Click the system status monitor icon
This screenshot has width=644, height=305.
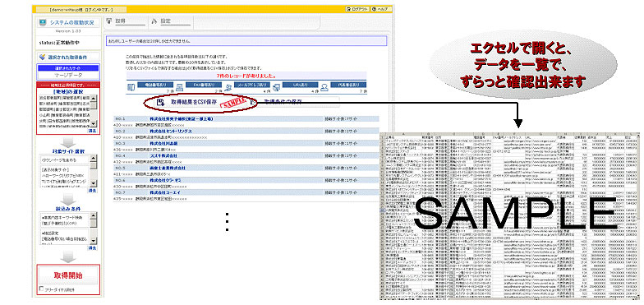tap(43, 23)
